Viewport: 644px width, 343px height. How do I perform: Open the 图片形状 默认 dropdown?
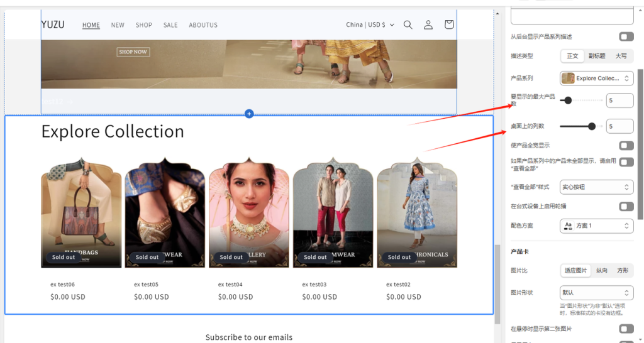tap(596, 293)
